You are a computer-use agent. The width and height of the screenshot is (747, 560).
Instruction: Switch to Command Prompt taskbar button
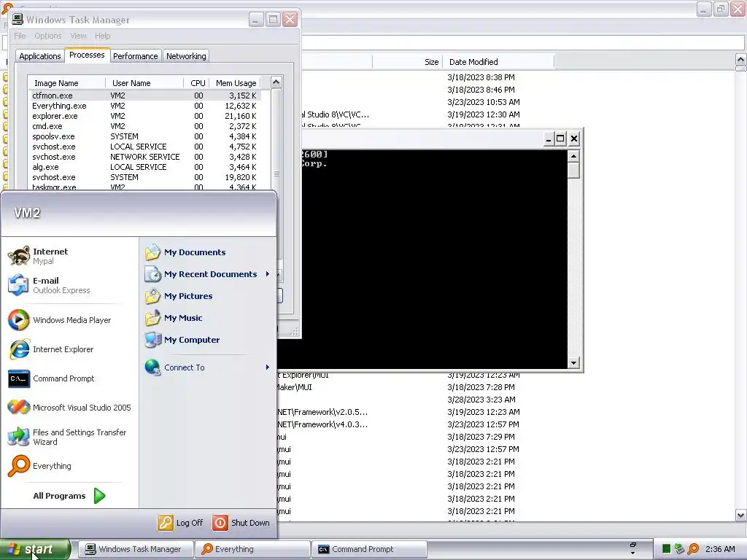[x=369, y=549]
